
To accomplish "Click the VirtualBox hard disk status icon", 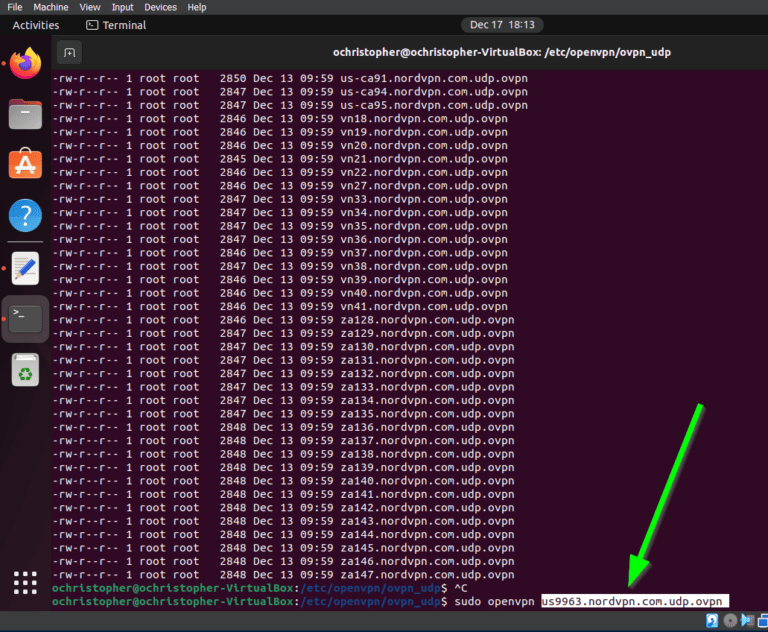I will click(712, 622).
